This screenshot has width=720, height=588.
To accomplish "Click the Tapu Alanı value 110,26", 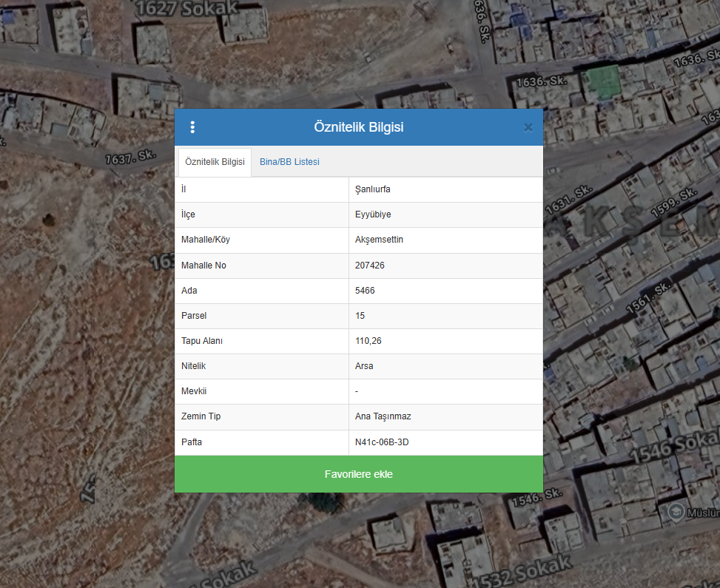I will point(369,341).
